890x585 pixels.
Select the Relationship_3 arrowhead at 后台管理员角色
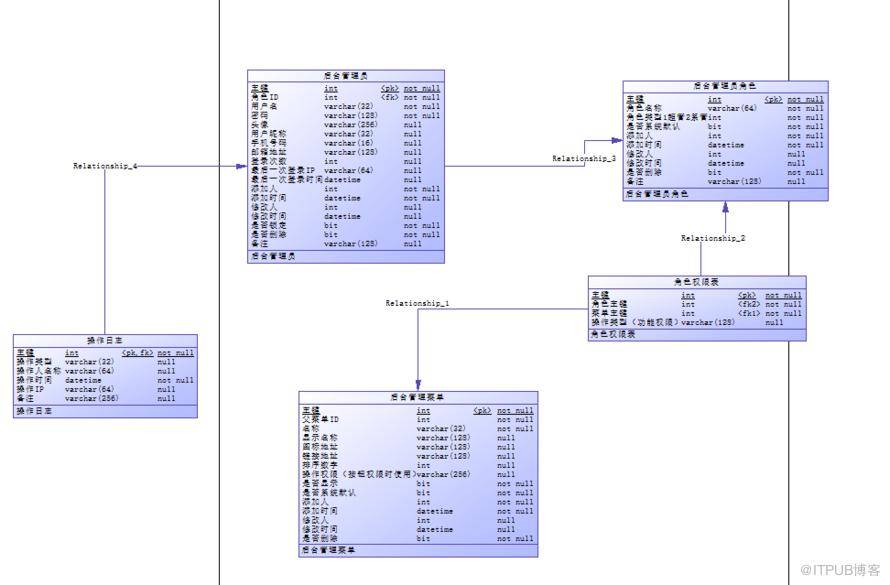(617, 140)
